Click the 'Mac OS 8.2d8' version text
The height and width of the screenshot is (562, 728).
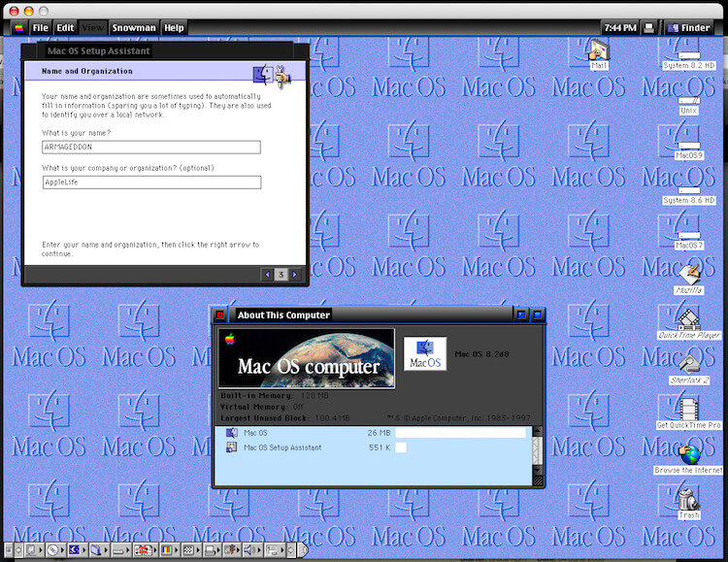click(481, 354)
